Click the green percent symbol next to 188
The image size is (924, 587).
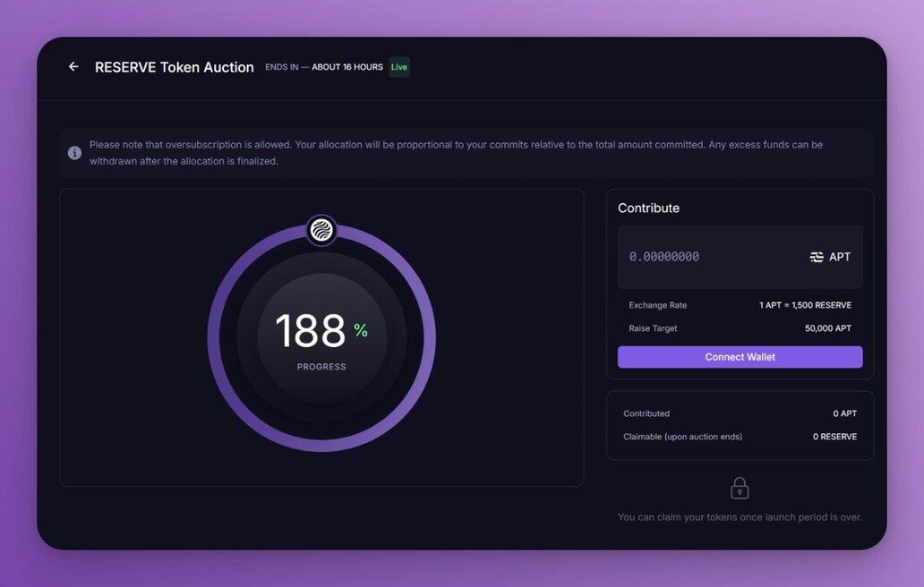click(x=361, y=330)
